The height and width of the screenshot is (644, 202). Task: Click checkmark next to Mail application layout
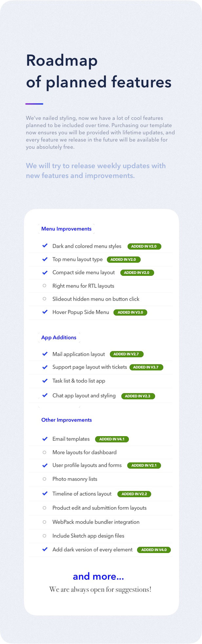point(45,354)
